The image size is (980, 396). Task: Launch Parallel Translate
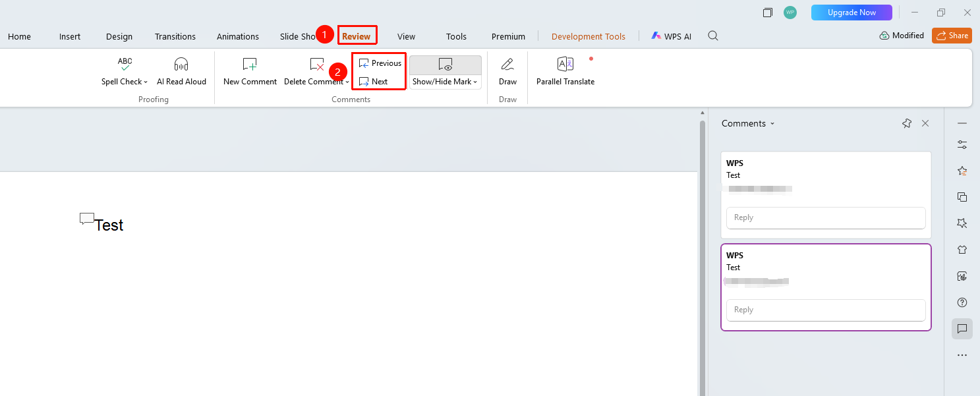coord(565,72)
